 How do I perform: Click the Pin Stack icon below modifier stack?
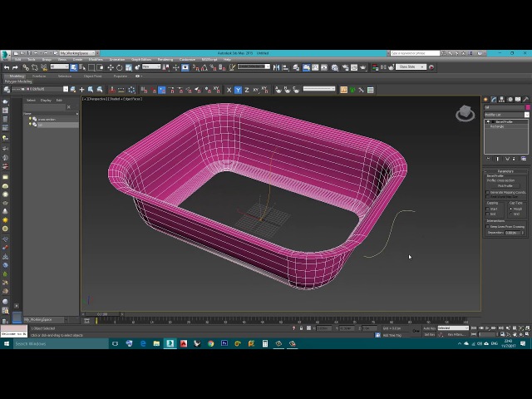coord(488,159)
